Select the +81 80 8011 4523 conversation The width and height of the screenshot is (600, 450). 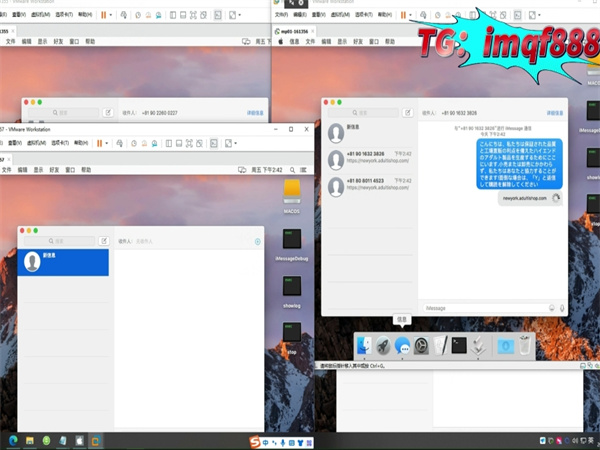[x=370, y=185]
